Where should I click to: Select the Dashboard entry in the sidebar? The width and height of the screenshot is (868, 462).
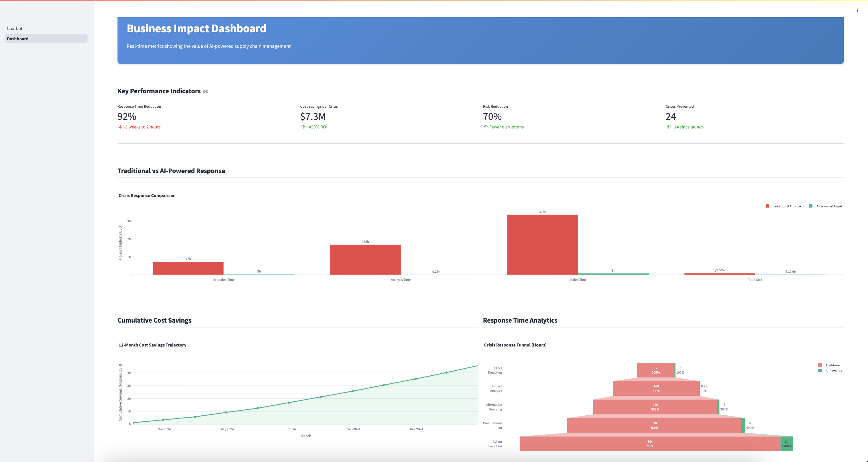(x=18, y=38)
